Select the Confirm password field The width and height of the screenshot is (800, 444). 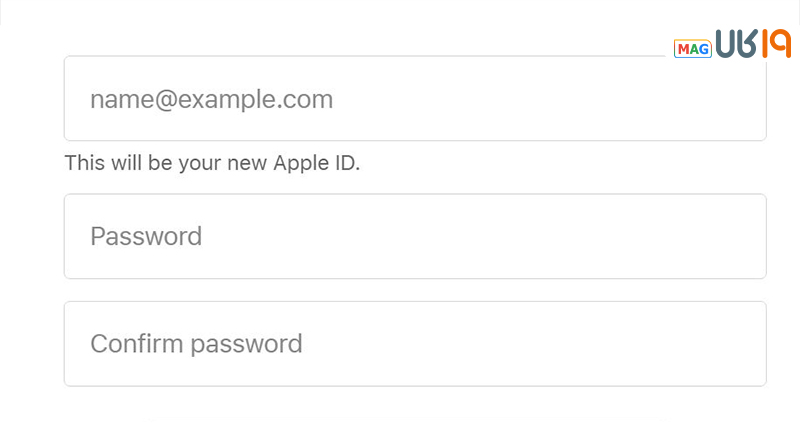(x=415, y=344)
